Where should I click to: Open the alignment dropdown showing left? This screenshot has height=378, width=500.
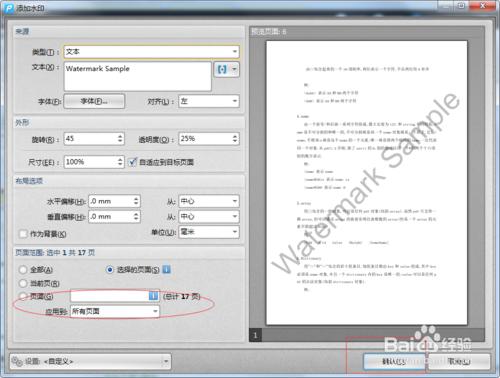click(x=209, y=101)
